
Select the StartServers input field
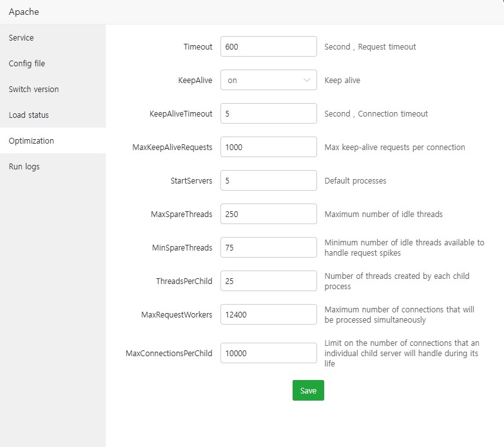pyautogui.click(x=268, y=181)
